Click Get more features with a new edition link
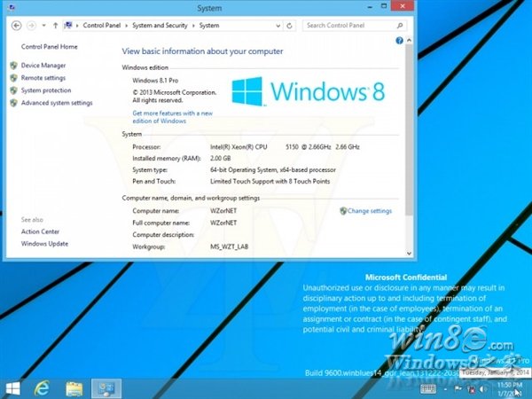 pyautogui.click(x=173, y=117)
